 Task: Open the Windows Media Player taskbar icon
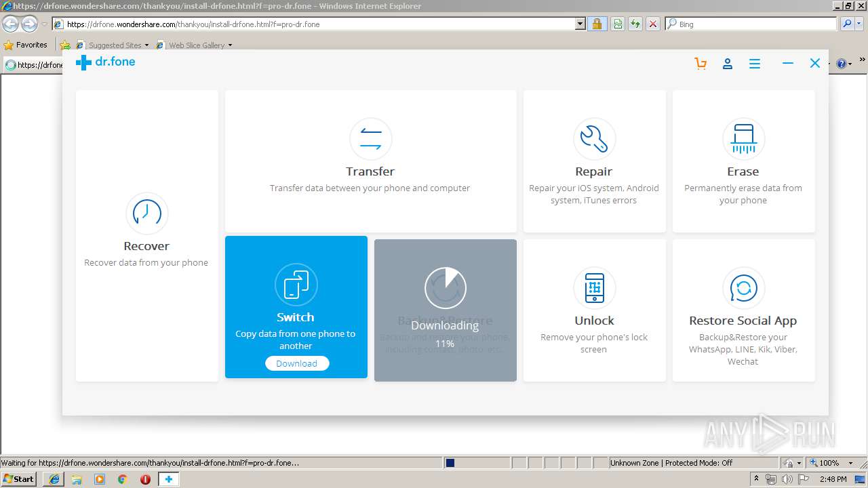[100, 479]
